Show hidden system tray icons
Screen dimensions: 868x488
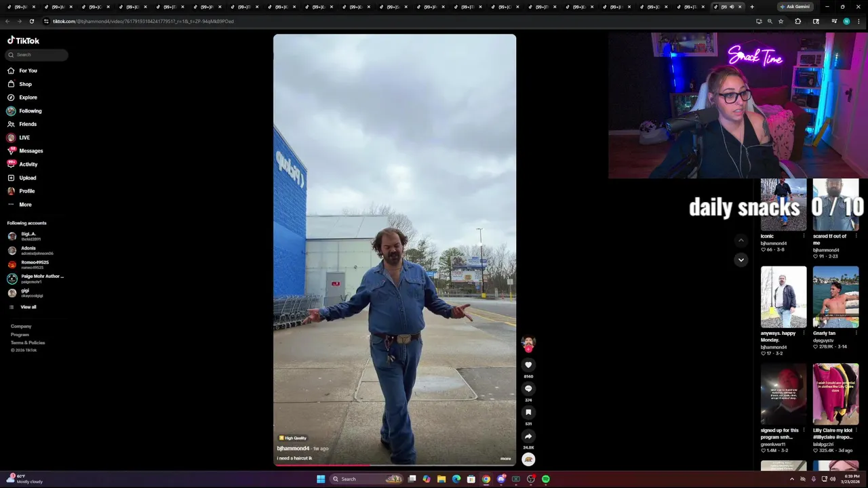coord(791,479)
